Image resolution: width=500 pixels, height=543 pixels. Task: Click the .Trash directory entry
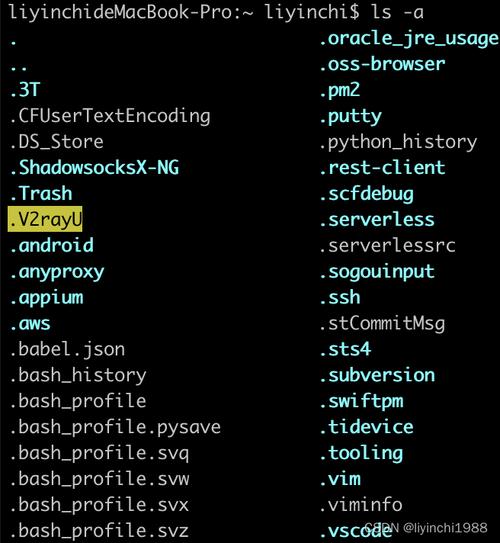click(41, 193)
